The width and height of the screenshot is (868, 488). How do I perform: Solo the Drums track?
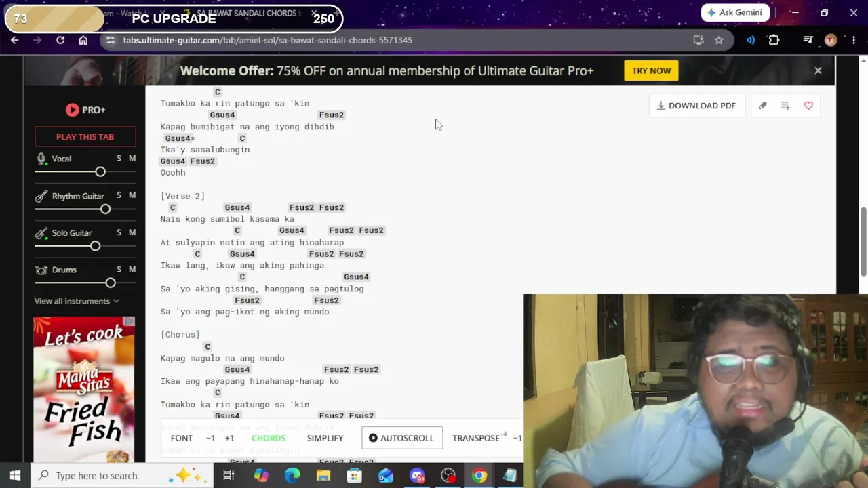pyautogui.click(x=119, y=269)
